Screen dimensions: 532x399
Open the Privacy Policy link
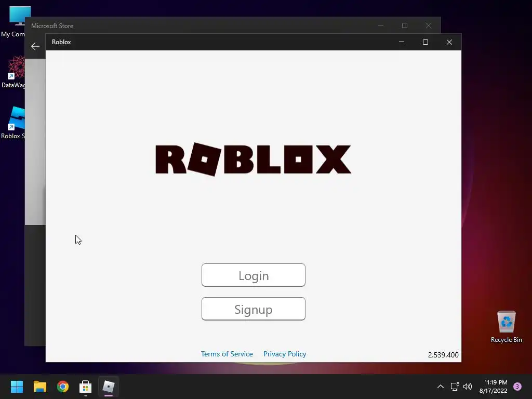(285, 354)
